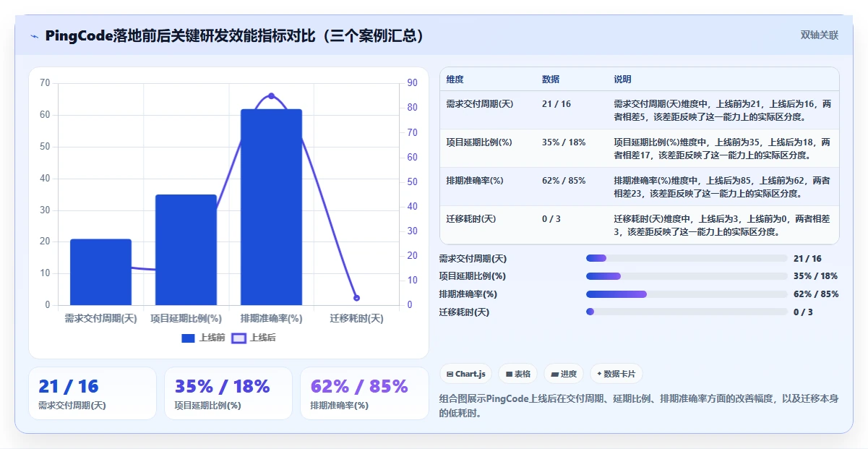Click the 需求交付周期(天) bar in the chart
868x449 pixels.
(x=100, y=272)
